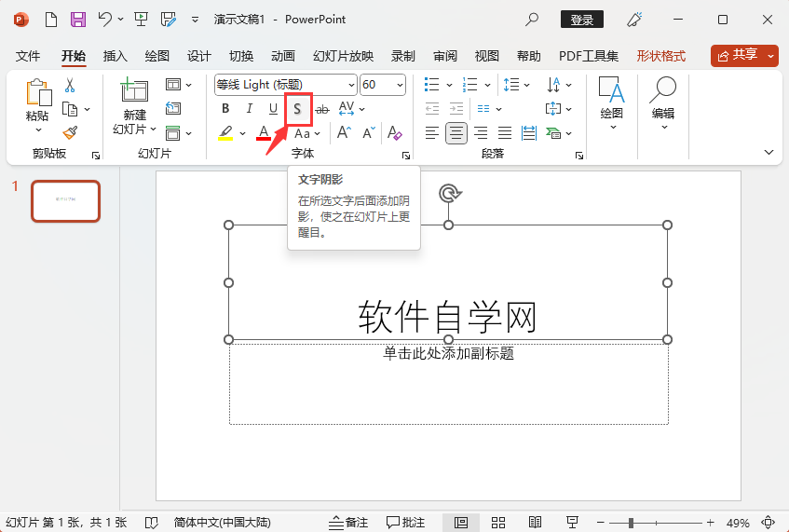This screenshot has width=789, height=532.
Task: Open the Drawing shapes icon
Action: click(611, 90)
